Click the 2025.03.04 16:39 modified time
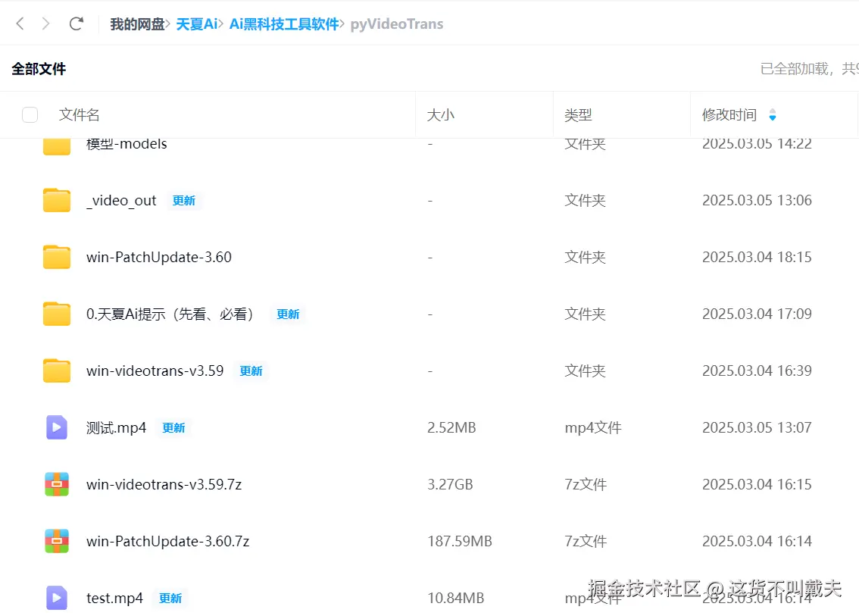Image resolution: width=859 pixels, height=616 pixels. (757, 371)
